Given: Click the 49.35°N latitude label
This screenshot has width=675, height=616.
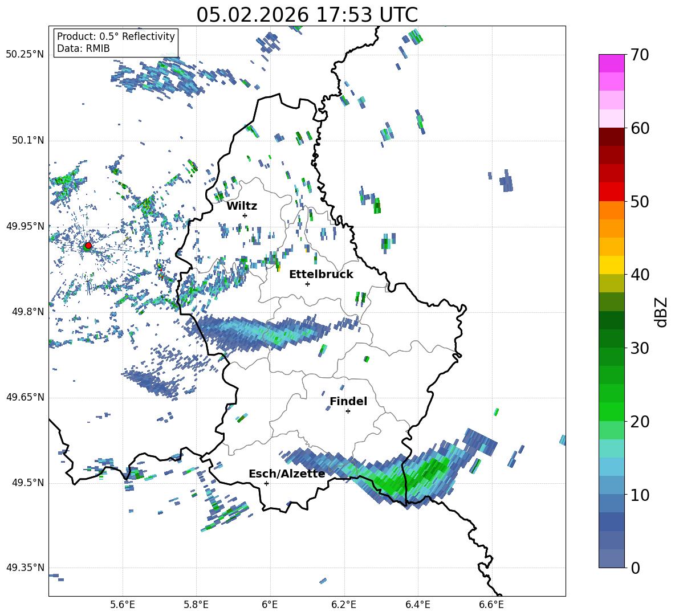Looking at the screenshot, I should click(25, 568).
